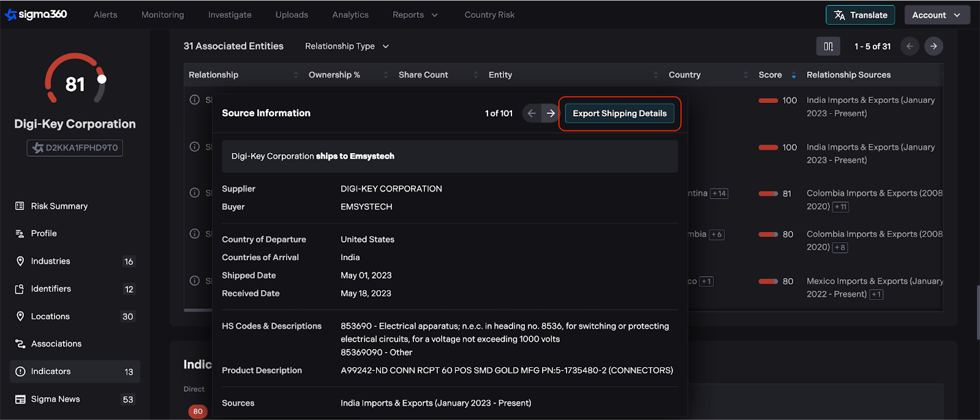Open the Account dropdown menu

click(x=937, y=15)
